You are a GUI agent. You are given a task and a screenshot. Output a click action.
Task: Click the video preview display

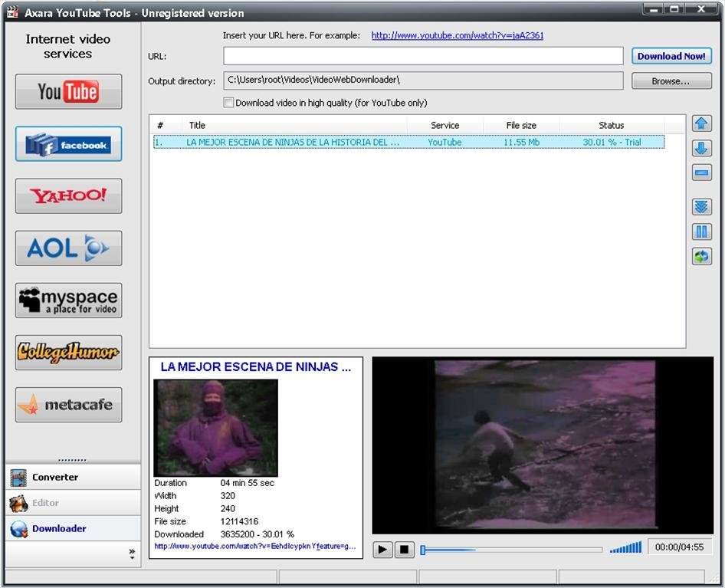click(543, 445)
